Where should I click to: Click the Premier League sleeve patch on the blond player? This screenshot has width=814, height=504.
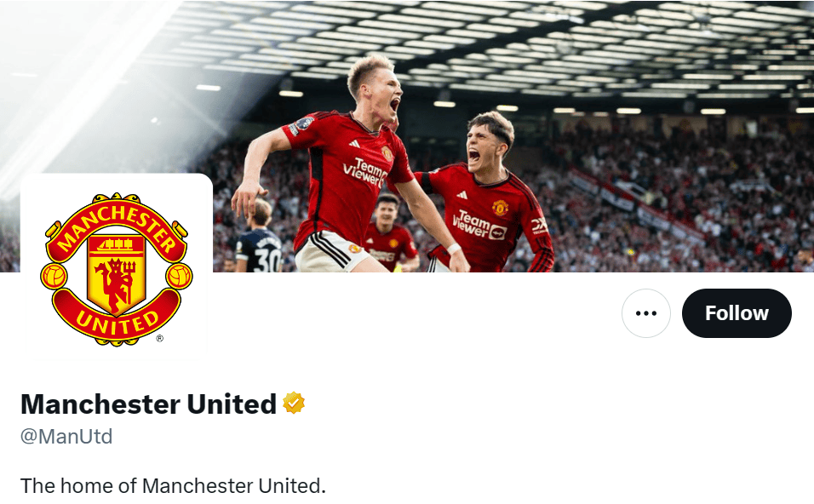[x=304, y=123]
